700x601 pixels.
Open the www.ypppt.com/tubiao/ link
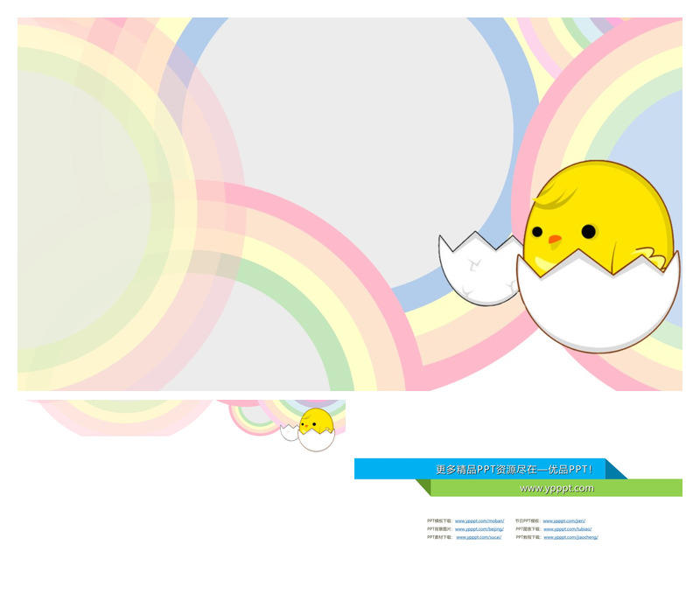[x=567, y=529]
